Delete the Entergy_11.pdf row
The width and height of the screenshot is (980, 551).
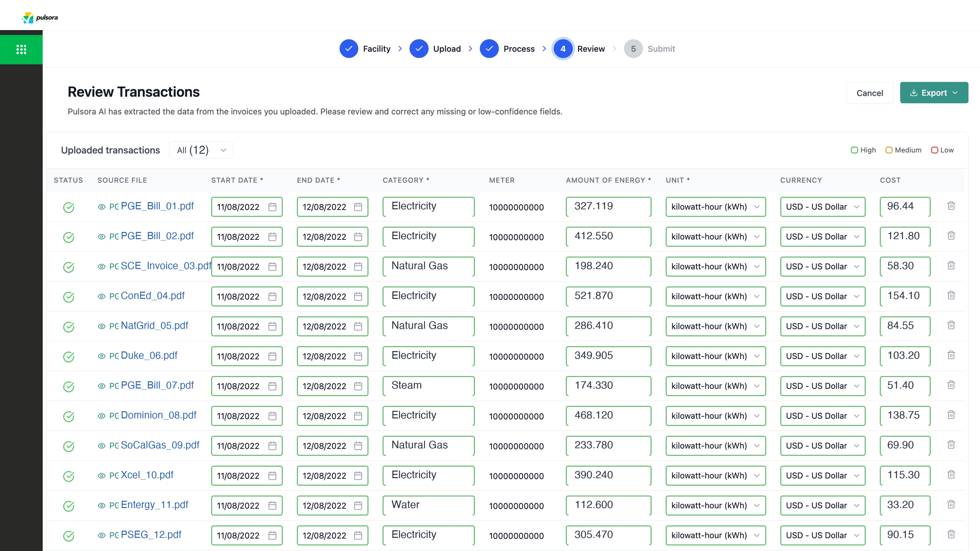pyautogui.click(x=951, y=505)
